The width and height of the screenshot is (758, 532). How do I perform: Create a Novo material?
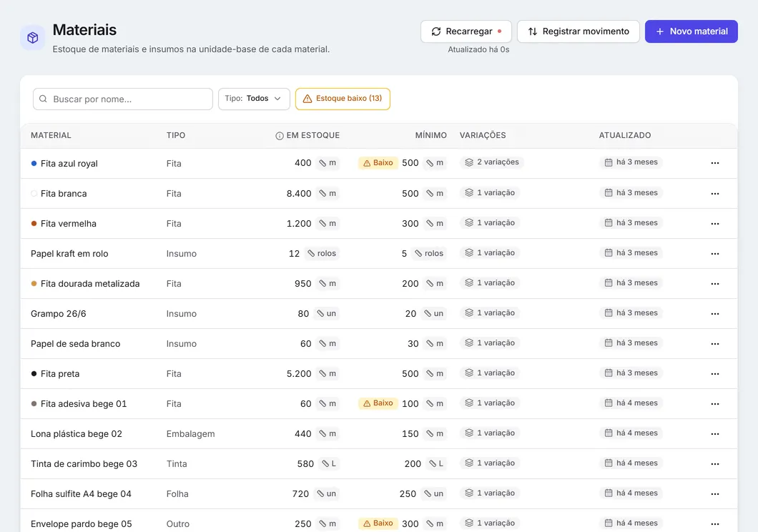691,31
